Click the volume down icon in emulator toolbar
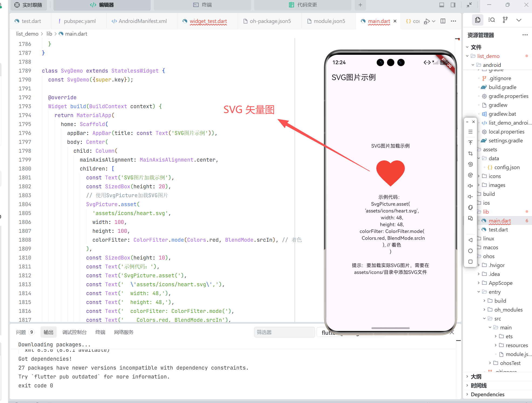532x403 pixels. coord(470,197)
